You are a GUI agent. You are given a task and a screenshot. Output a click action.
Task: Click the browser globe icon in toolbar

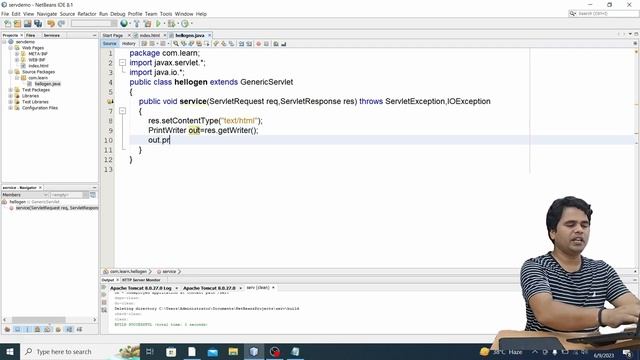click(x=124, y=24)
